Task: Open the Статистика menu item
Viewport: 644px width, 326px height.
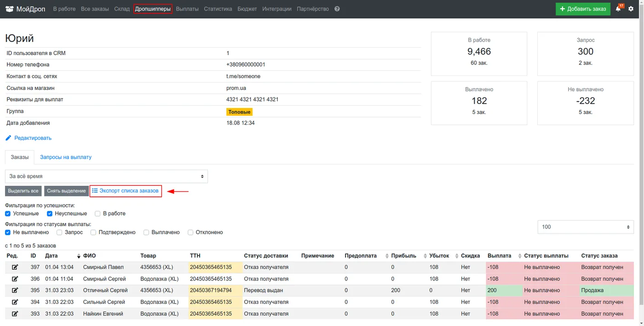Action: click(x=218, y=9)
